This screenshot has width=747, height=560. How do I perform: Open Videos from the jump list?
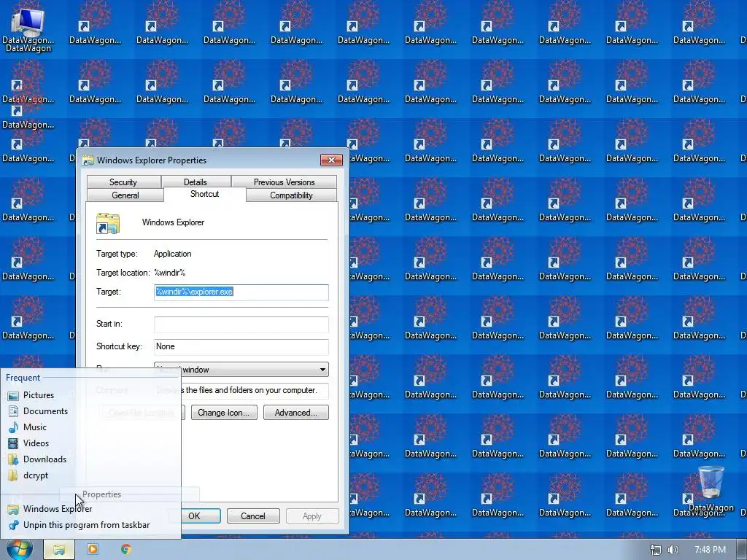point(36,443)
